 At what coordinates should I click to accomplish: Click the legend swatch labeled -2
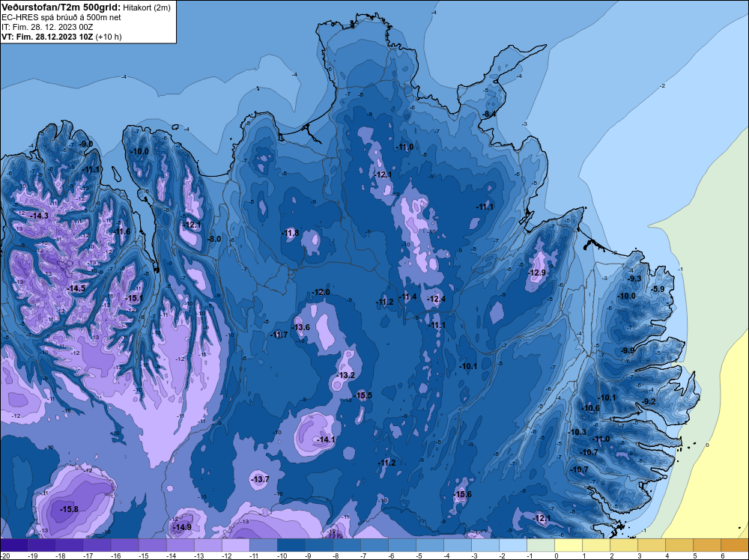pos(512,545)
